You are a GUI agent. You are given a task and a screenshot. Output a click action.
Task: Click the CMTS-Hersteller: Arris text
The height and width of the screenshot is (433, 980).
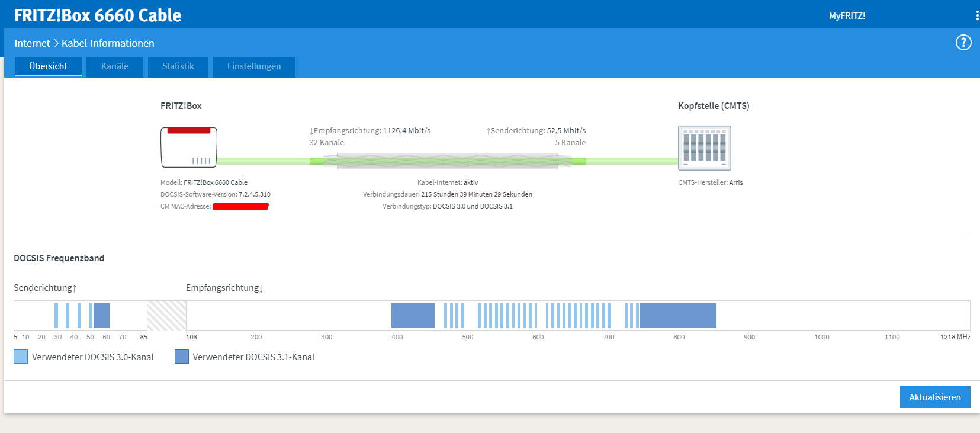point(710,182)
